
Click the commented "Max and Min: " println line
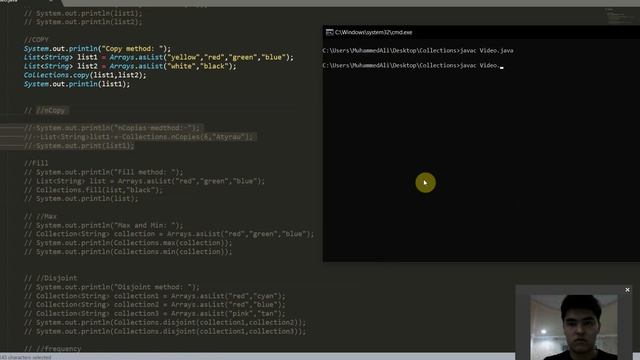tap(104, 225)
